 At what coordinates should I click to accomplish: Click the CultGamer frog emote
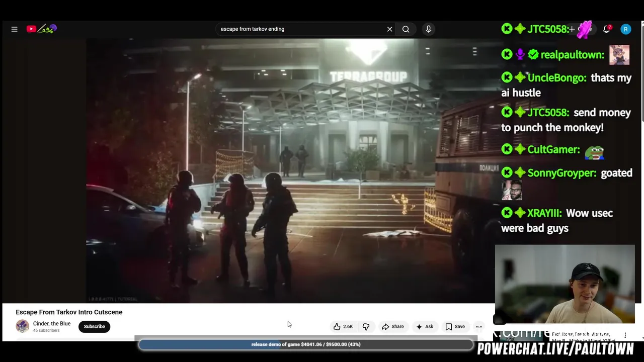[594, 151]
